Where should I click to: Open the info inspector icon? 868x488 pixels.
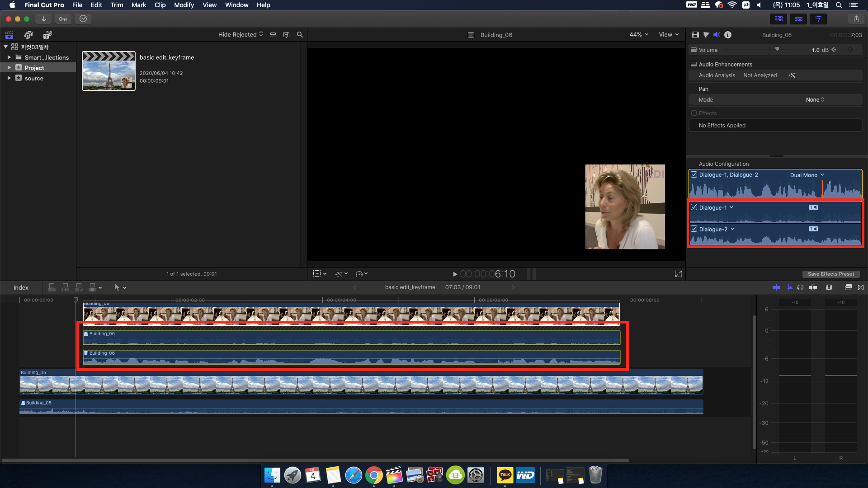coord(728,35)
